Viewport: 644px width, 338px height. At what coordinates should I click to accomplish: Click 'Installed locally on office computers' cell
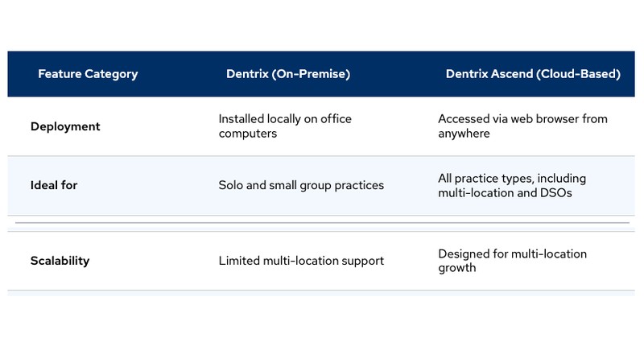[x=285, y=126]
